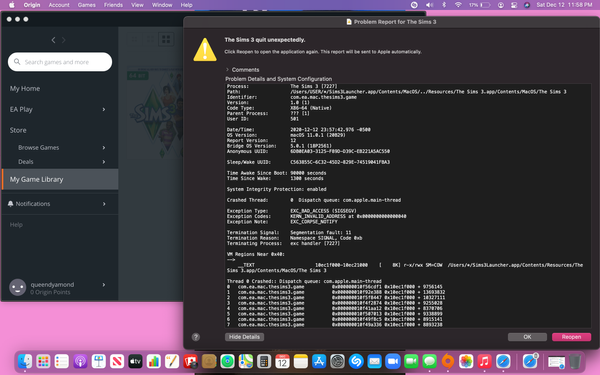This screenshot has width=600, height=375.
Task: Open the Account menu
Action: tap(59, 5)
